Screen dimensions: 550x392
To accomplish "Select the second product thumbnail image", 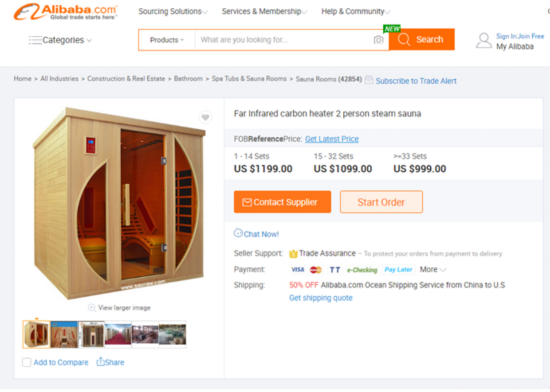I will click(64, 334).
